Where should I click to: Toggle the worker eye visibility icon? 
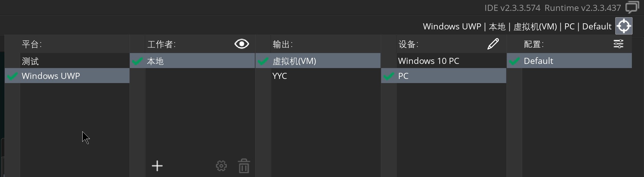pos(241,44)
